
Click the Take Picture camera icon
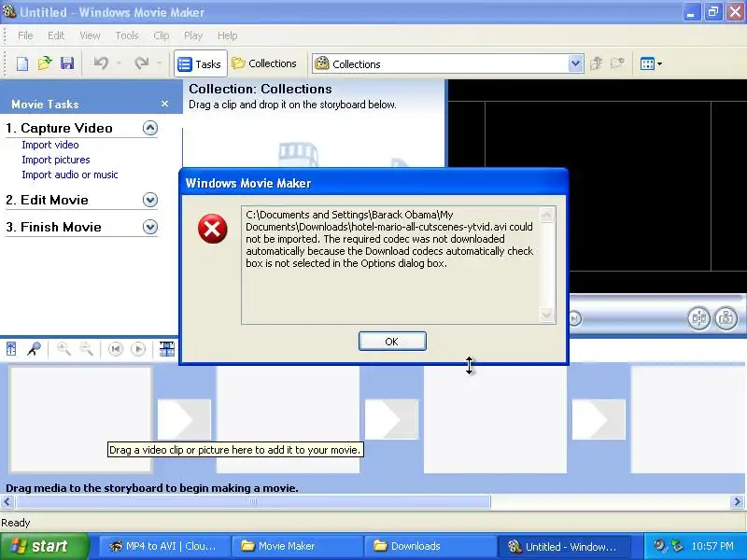tap(726, 318)
